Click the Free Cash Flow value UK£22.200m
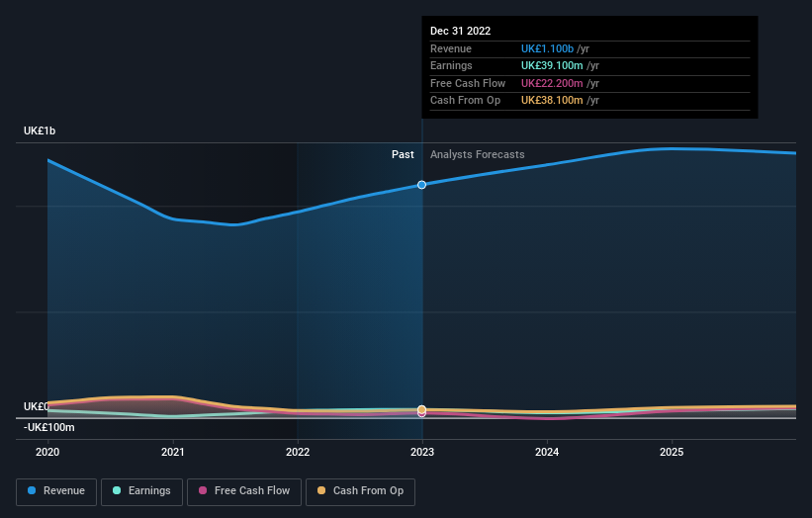Viewport: 812px width, 518px height. [x=552, y=83]
